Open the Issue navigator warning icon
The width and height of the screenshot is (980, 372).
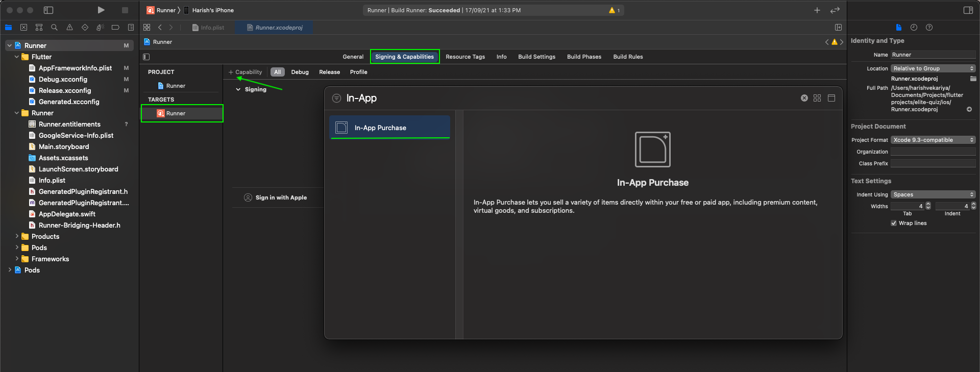point(69,28)
